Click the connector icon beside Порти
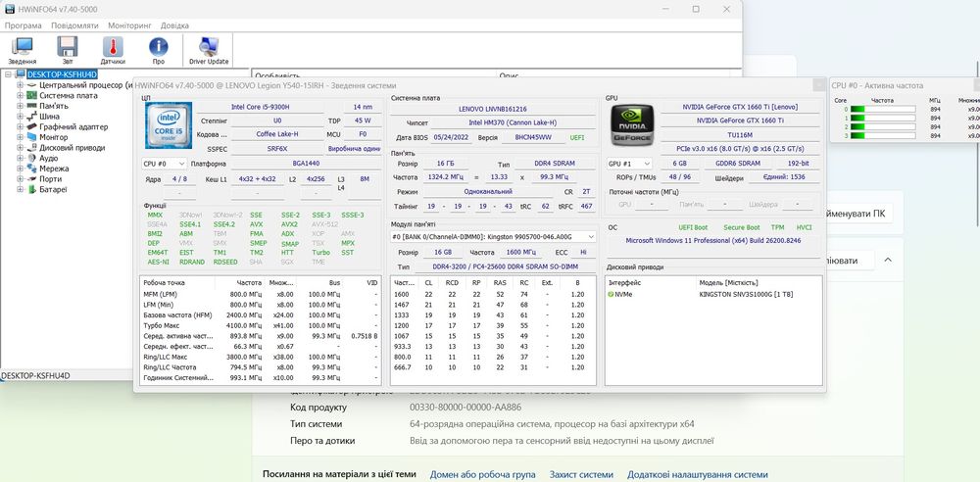The image size is (980, 482). 31,179
